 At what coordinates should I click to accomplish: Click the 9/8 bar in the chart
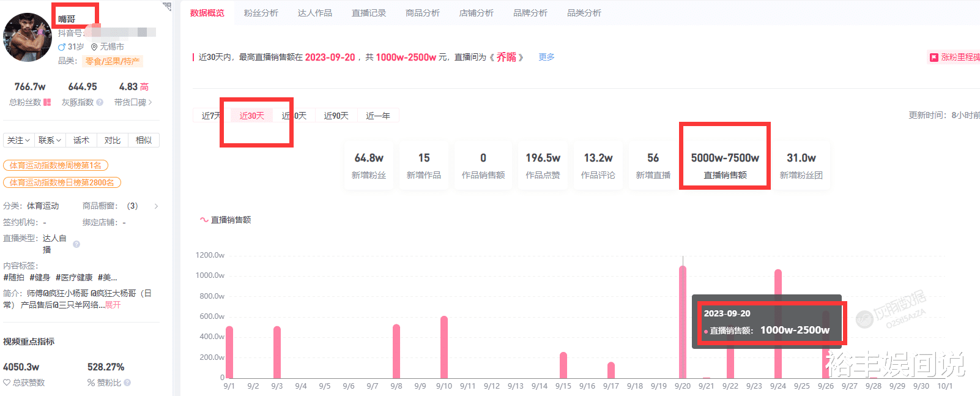396,351
